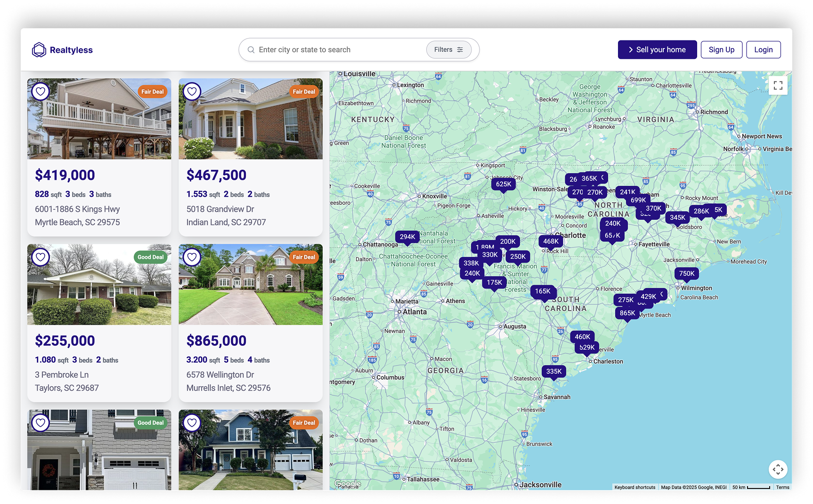This screenshot has height=504, width=813.
Task: Select the 175K map price marker
Action: 494,283
